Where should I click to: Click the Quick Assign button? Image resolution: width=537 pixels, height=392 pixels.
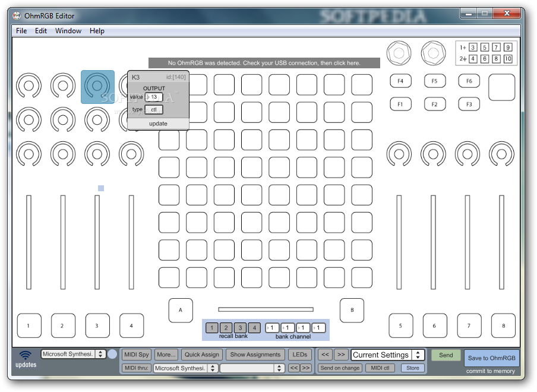click(202, 355)
